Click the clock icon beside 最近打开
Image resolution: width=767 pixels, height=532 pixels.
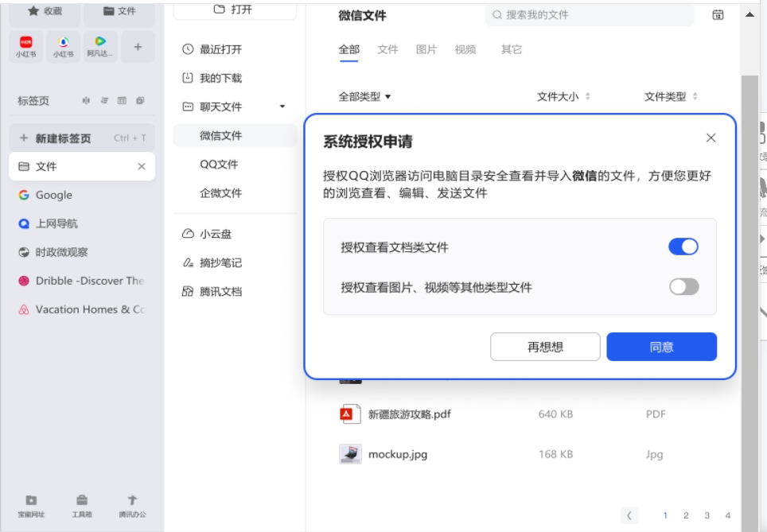click(188, 49)
